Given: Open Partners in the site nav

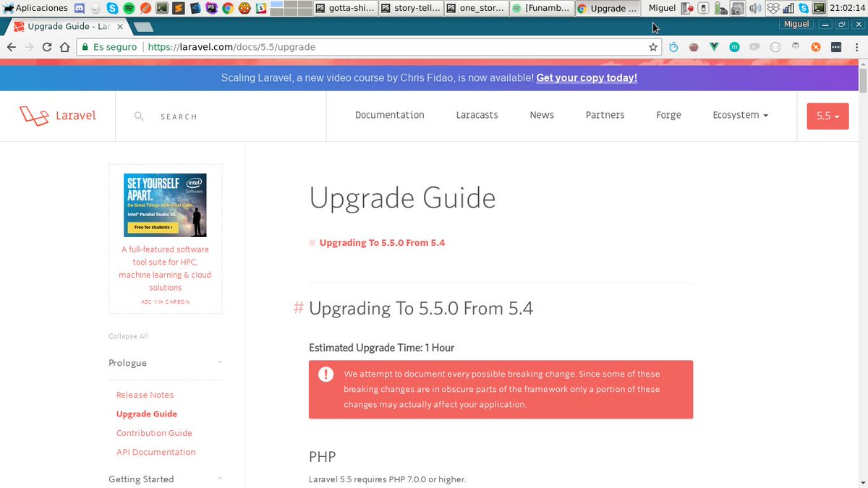Looking at the screenshot, I should [605, 115].
